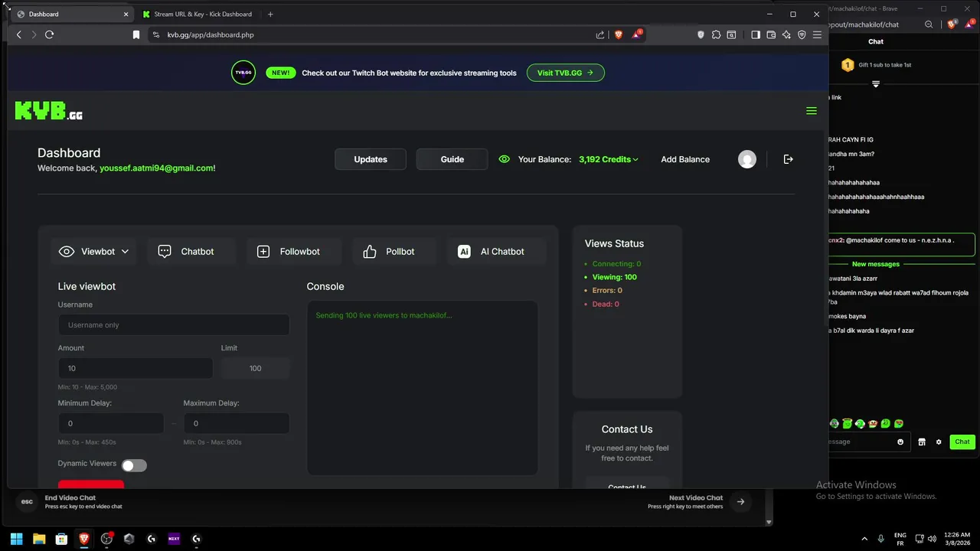Open the Leo AI sparkle icon
This screenshot has width=980, height=551.
tap(786, 34)
